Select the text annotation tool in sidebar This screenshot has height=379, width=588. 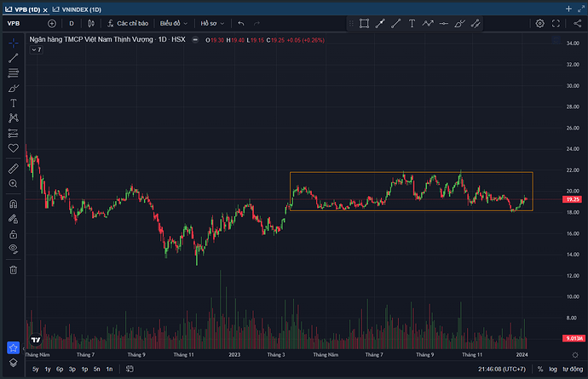click(13, 102)
